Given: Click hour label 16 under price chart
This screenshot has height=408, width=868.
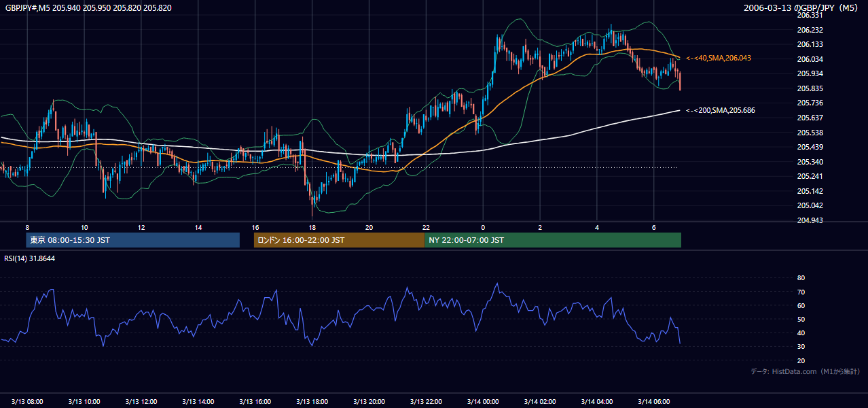Looking at the screenshot, I should click(x=255, y=227).
